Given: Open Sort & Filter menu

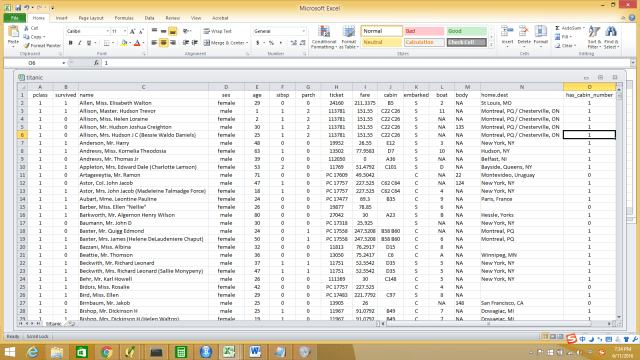Looking at the screenshot, I should tap(594, 37).
